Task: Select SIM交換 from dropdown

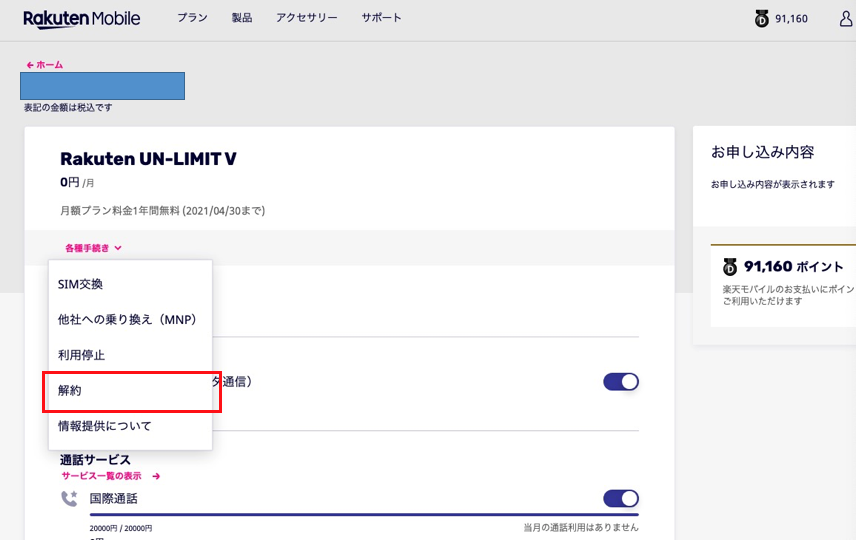Action: click(x=130, y=284)
